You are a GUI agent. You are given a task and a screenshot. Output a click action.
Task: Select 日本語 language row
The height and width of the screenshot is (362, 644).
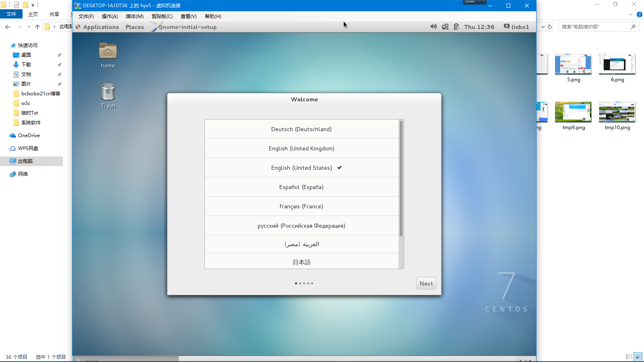(x=301, y=261)
